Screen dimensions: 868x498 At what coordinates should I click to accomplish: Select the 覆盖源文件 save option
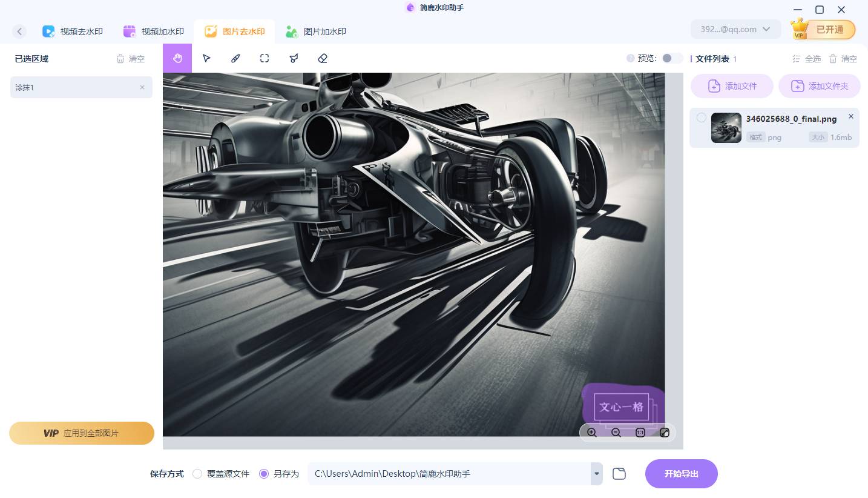[197, 474]
